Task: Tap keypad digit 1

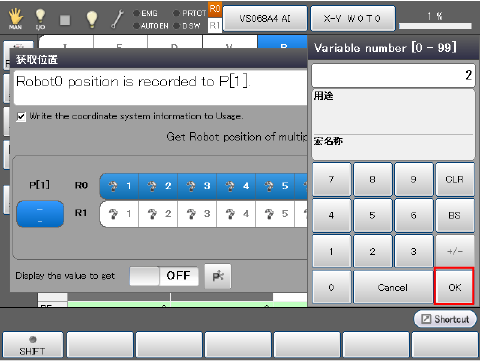Action: point(332,251)
